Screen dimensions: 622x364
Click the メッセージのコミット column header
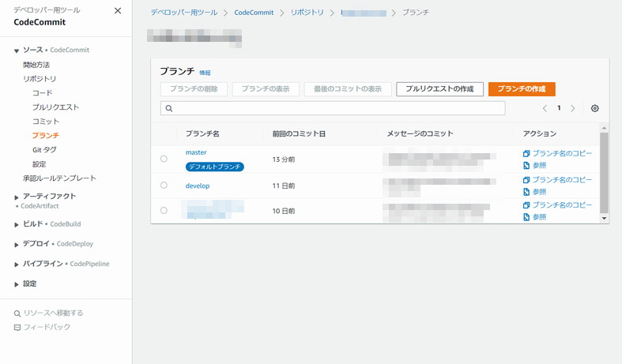(x=420, y=133)
